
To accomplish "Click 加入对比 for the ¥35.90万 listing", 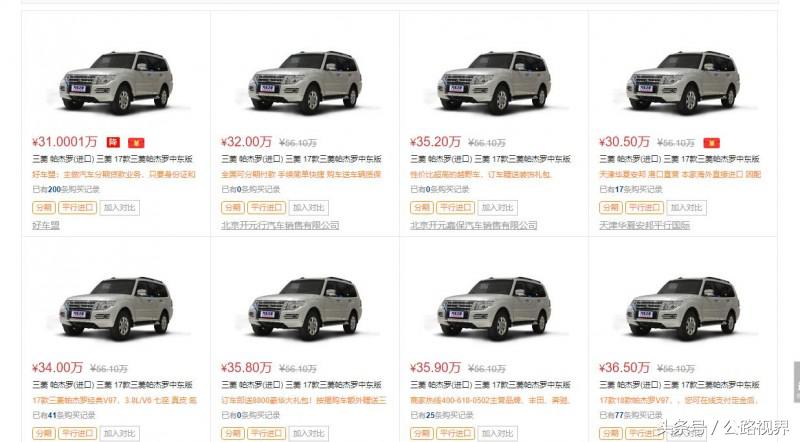I will click(497, 433).
